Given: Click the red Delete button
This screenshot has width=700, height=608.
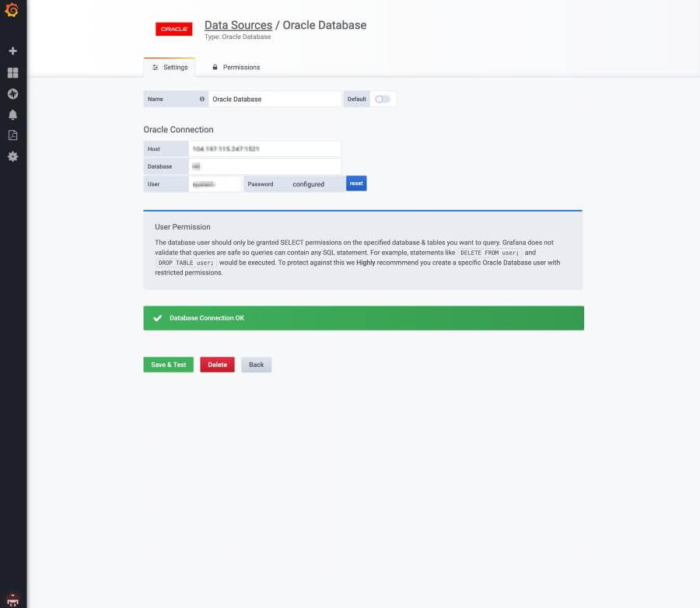Looking at the screenshot, I should tap(218, 365).
